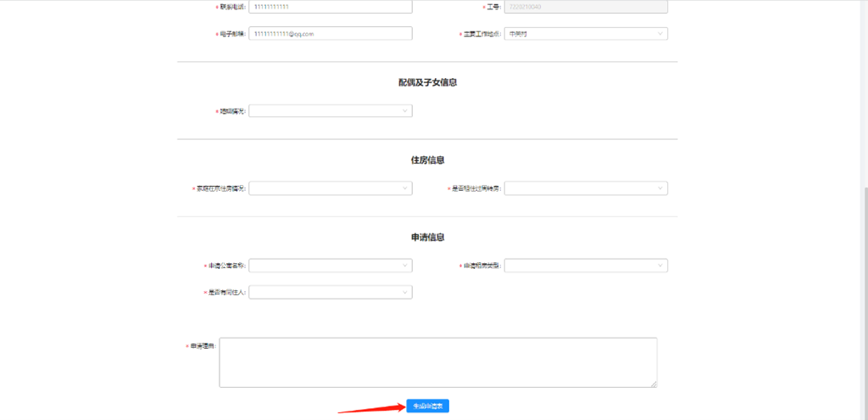
Task: Click the 联系电话 input field
Action: coord(331,7)
